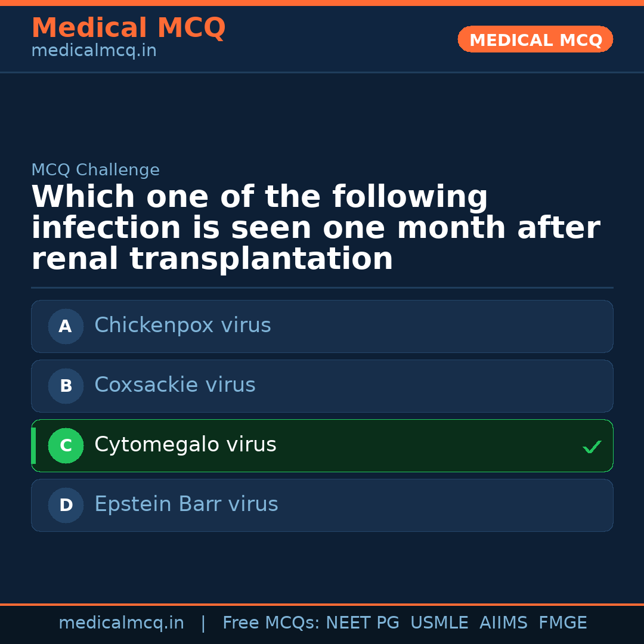The width and height of the screenshot is (644, 644).
Task: Click the renal transplantation question text
Action: 315,228
